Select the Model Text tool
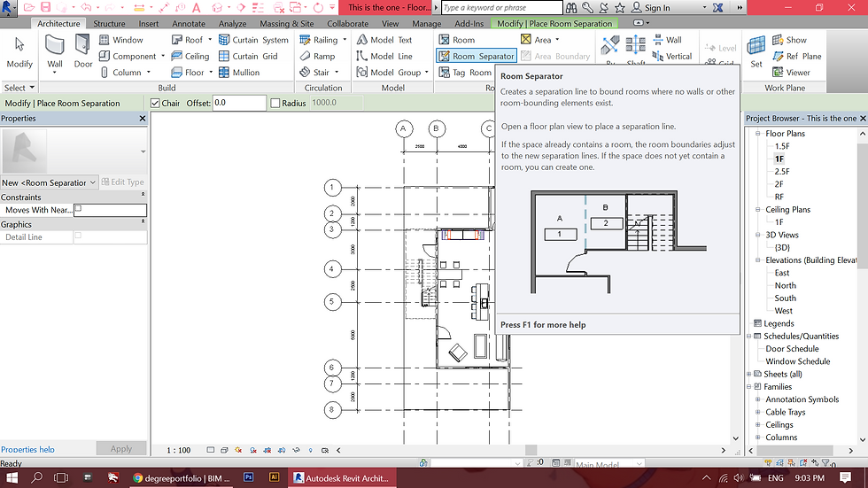Screen dimensions: 868x488 384,40
